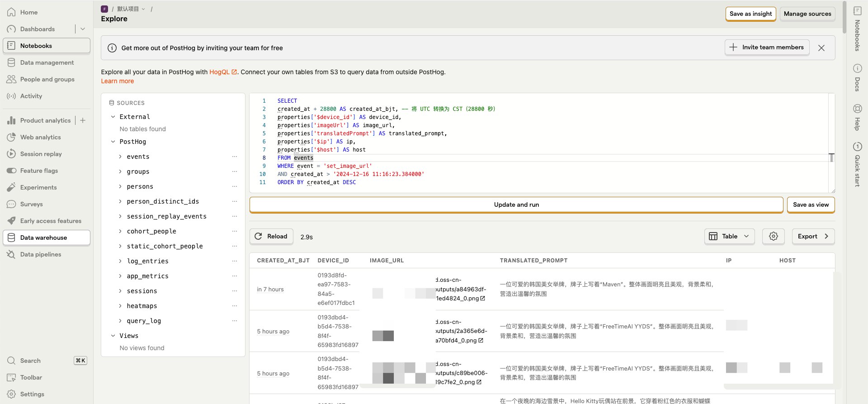Open the Table visualization dropdown

tap(729, 236)
